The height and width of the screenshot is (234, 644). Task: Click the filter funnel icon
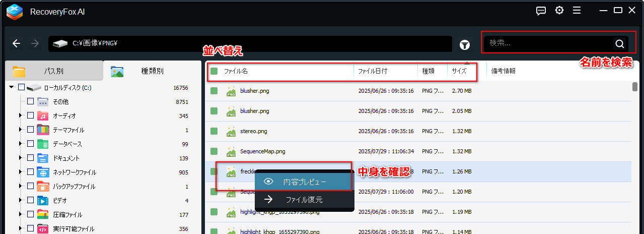pyautogui.click(x=465, y=45)
